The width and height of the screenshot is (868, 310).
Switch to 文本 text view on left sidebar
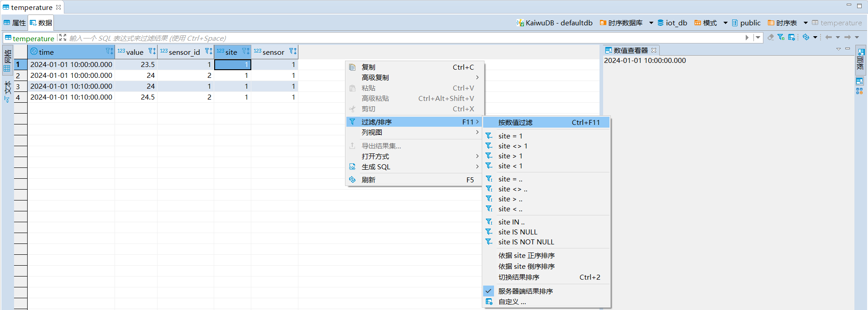[x=7, y=91]
